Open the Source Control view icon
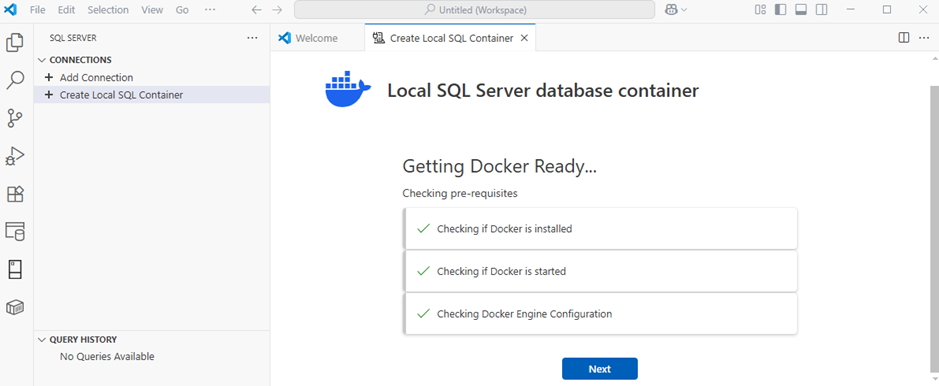Viewport: 939px width, 386px height. coord(15,118)
